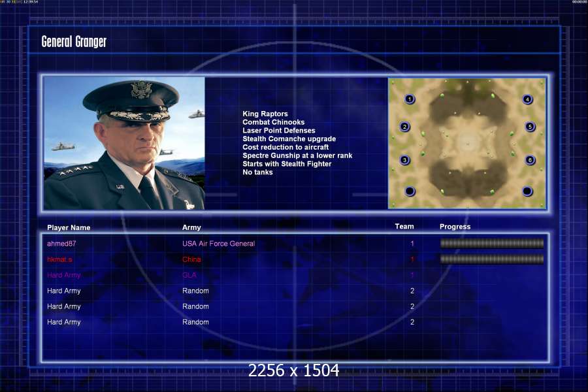Screen dimensions: 588x392
Task: Select start position 3 on the map
Action: click(x=404, y=160)
